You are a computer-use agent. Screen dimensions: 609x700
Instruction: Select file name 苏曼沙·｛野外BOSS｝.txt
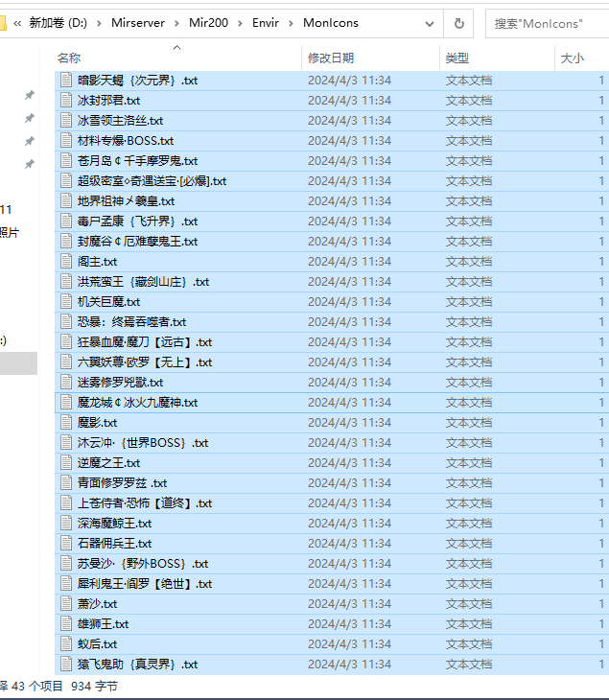pos(143,564)
